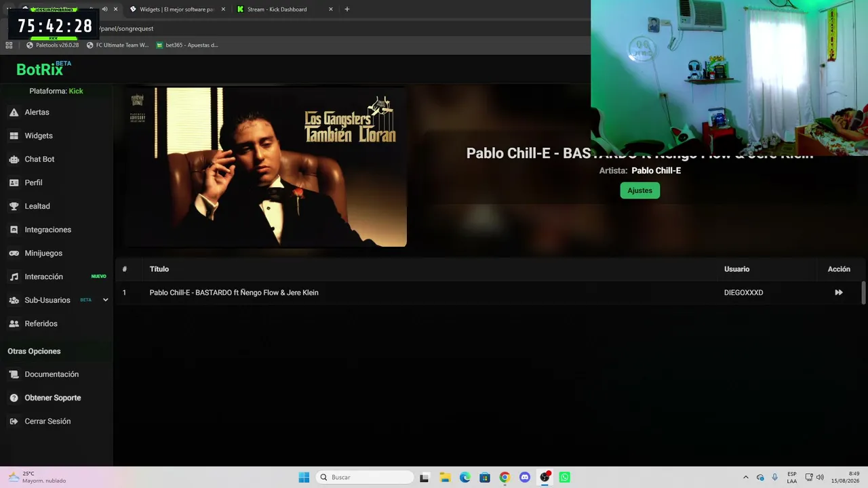Screen dimensions: 868x488
Task: Open the bet365 bookmark
Action: point(187,45)
